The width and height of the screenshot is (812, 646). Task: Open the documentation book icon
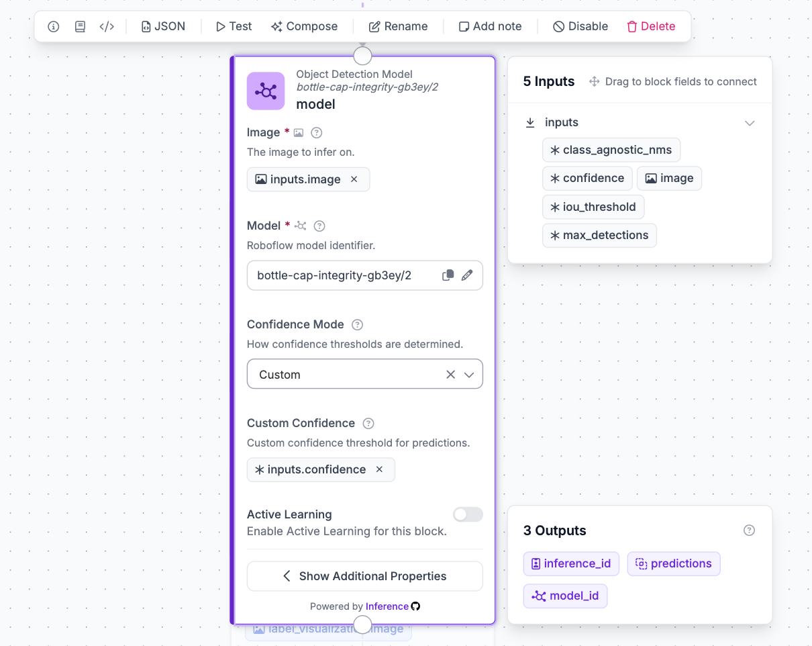click(80, 27)
